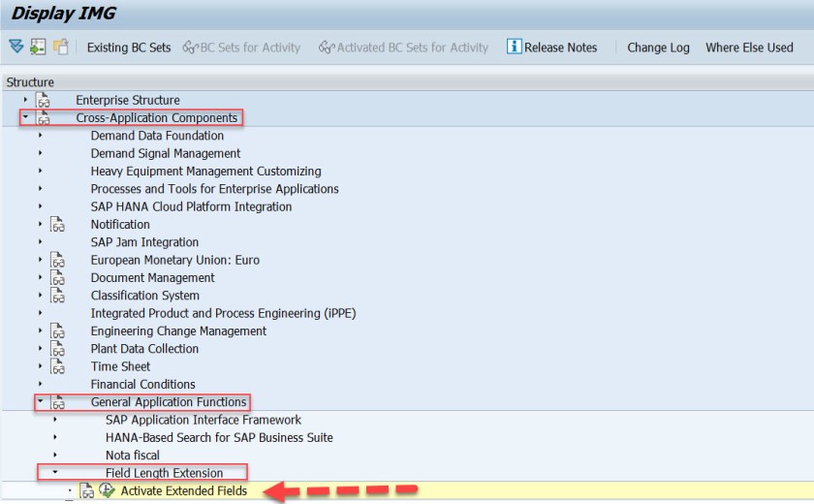Viewport: 814px width, 504px height.
Task: Select the General Application Functions label
Action: [169, 402]
